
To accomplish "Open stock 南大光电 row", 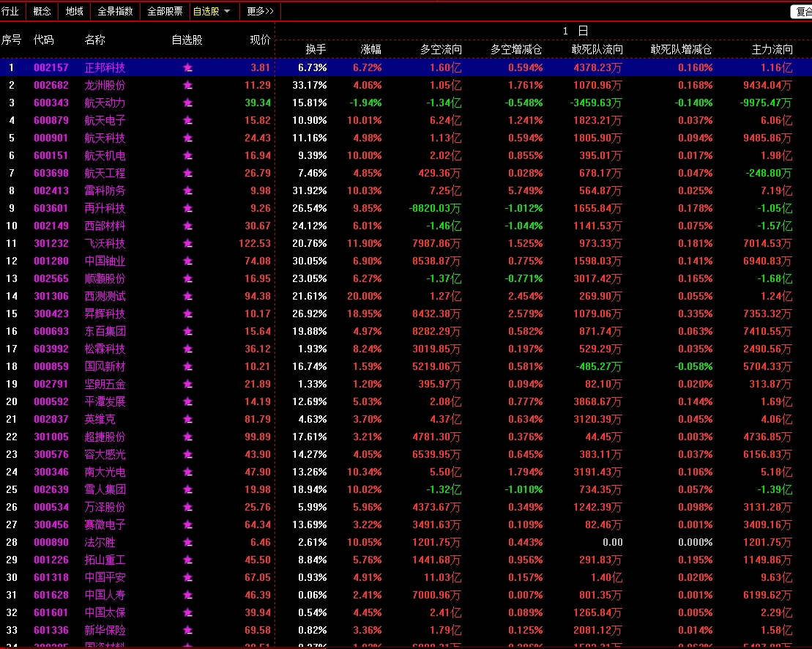I will [x=406, y=472].
